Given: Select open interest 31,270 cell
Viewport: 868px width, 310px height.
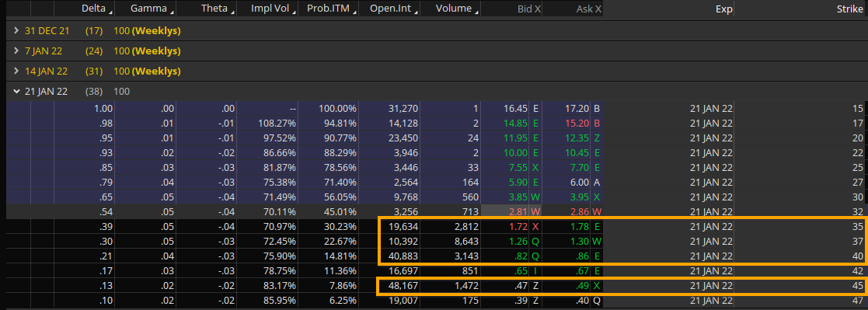Looking at the screenshot, I should point(403,109).
